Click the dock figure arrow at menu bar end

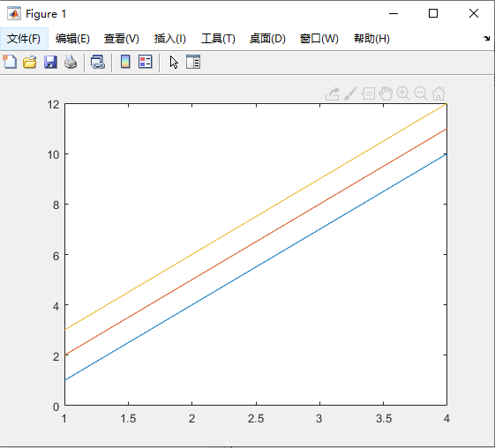tap(486, 38)
